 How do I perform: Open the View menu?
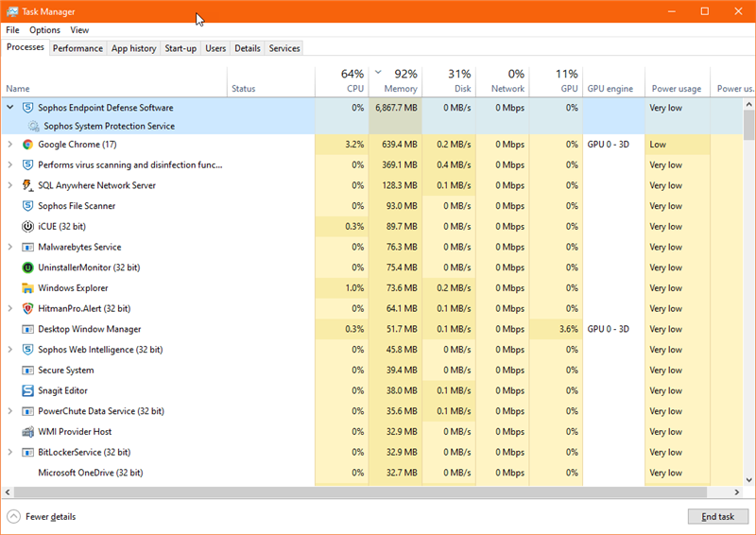point(79,30)
